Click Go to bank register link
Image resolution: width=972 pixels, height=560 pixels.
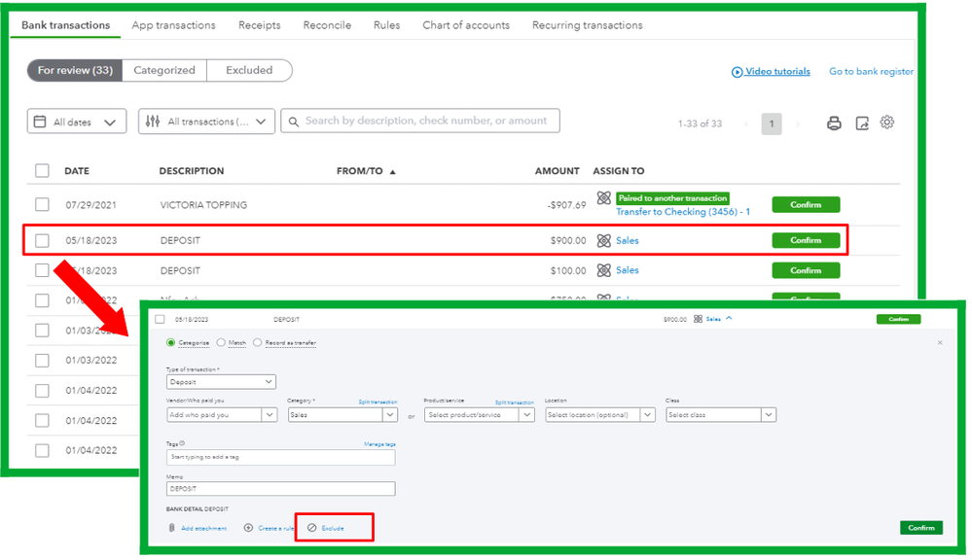point(871,71)
